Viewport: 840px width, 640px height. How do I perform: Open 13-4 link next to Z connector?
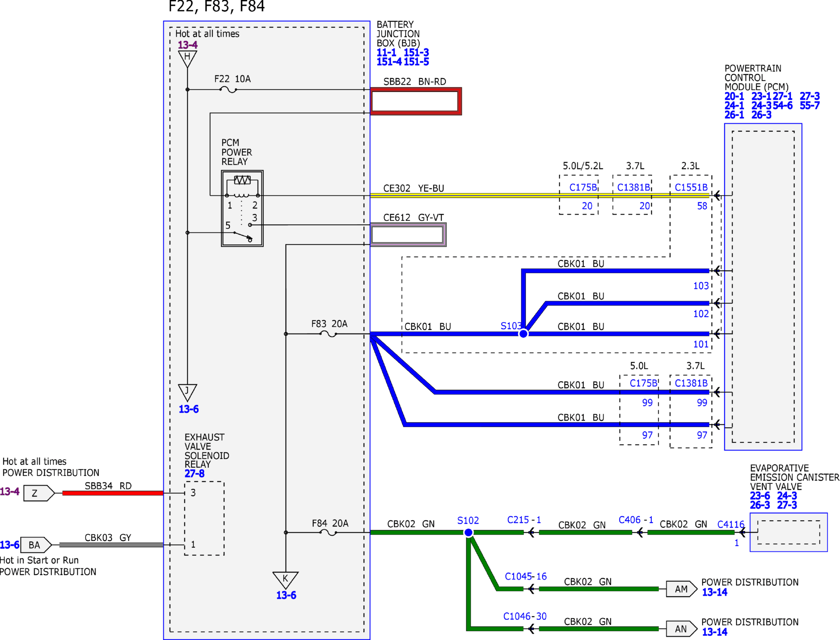[10, 491]
